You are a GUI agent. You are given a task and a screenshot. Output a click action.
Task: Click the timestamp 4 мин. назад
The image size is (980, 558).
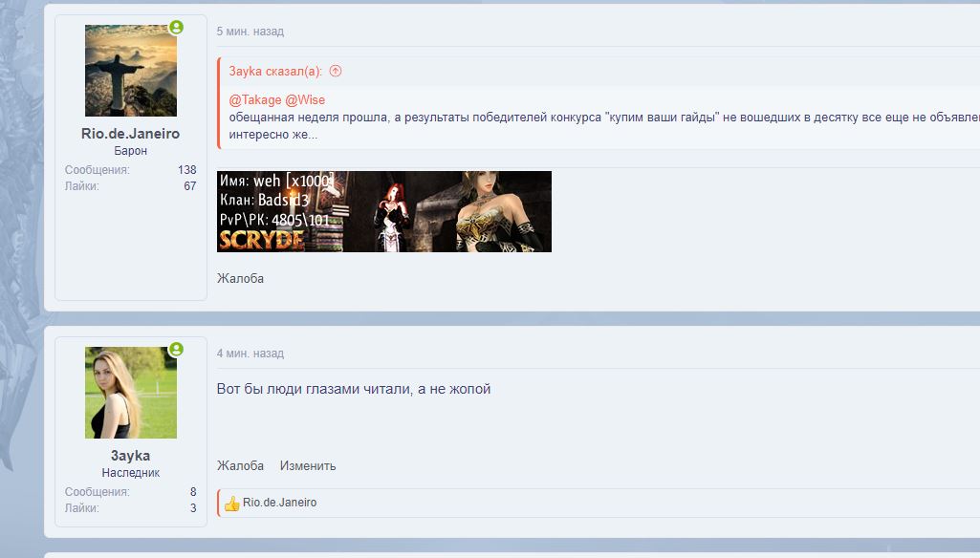tap(250, 353)
